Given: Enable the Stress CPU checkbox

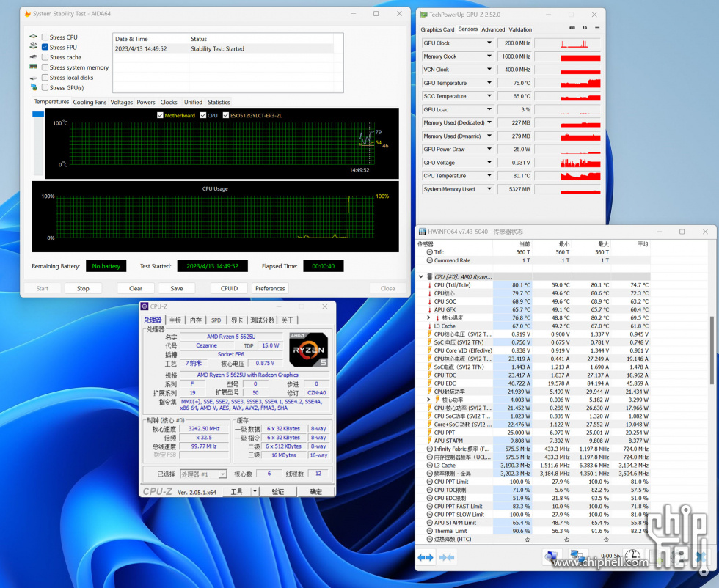Looking at the screenshot, I should [x=45, y=37].
